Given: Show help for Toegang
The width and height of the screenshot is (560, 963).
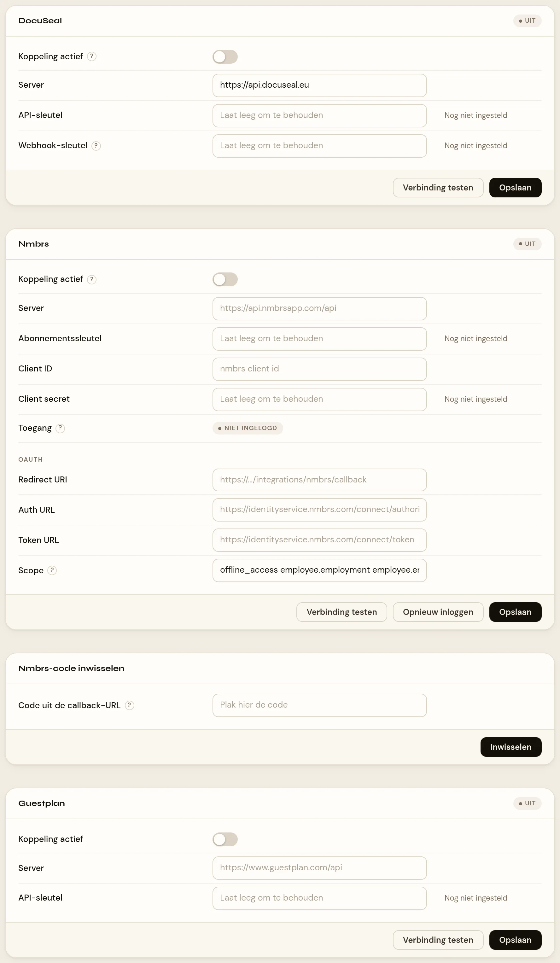Looking at the screenshot, I should pos(61,428).
